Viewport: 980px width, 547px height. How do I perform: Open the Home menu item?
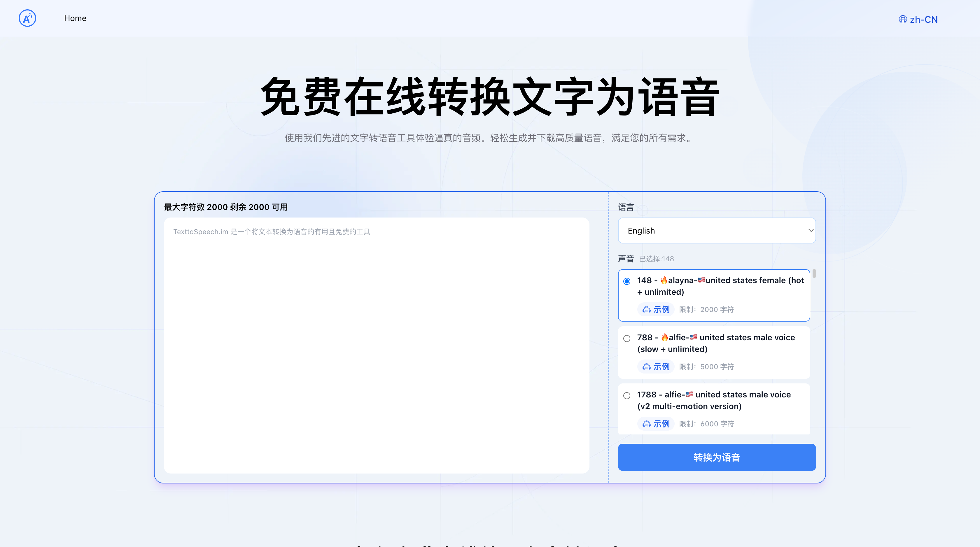[75, 18]
